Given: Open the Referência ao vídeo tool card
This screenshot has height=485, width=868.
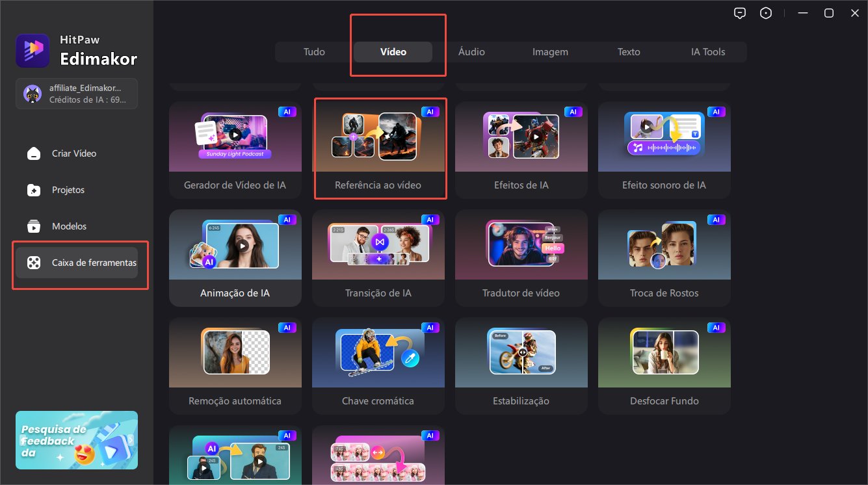Looking at the screenshot, I should click(x=378, y=150).
